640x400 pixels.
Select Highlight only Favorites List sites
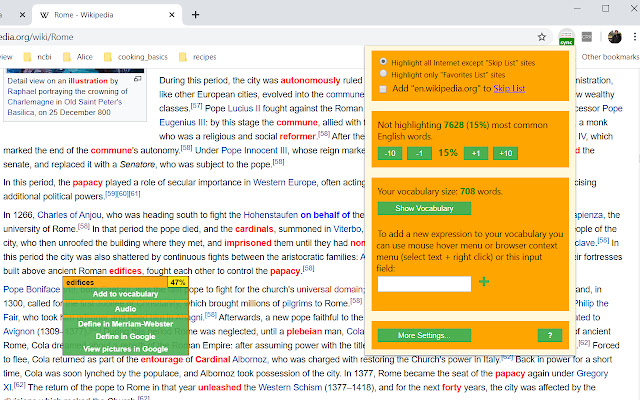click(x=383, y=73)
